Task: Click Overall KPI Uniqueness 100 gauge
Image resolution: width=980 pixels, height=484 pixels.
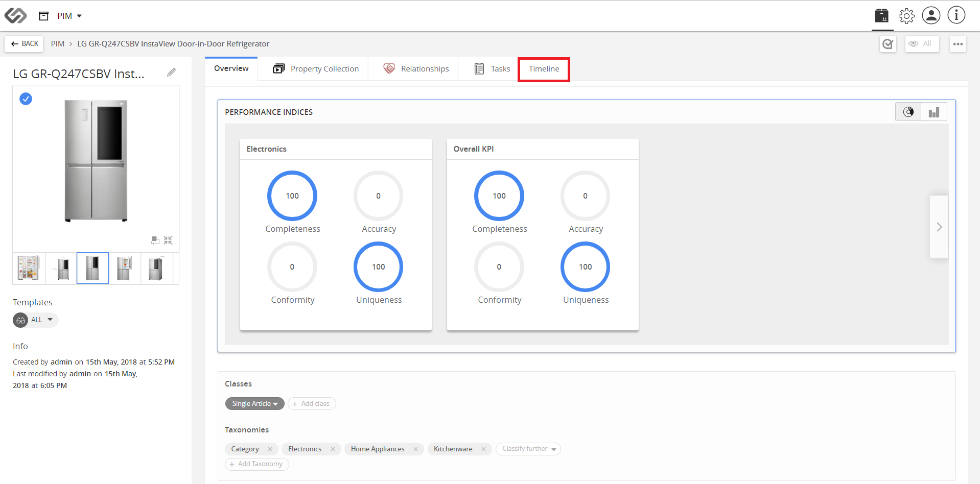Action: pos(585,267)
